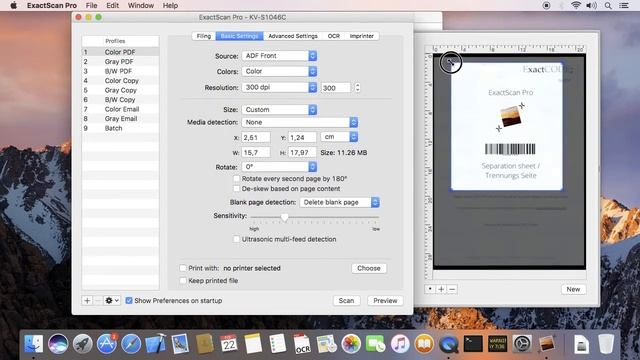Image resolution: width=640 pixels, height=360 pixels.
Task: Click the H height field showing 17,97
Action: click(302, 152)
